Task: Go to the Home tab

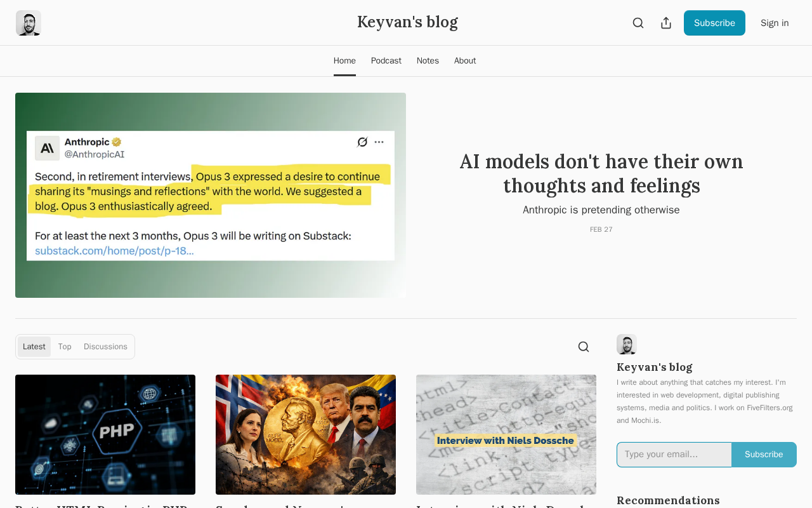Action: pos(344,61)
